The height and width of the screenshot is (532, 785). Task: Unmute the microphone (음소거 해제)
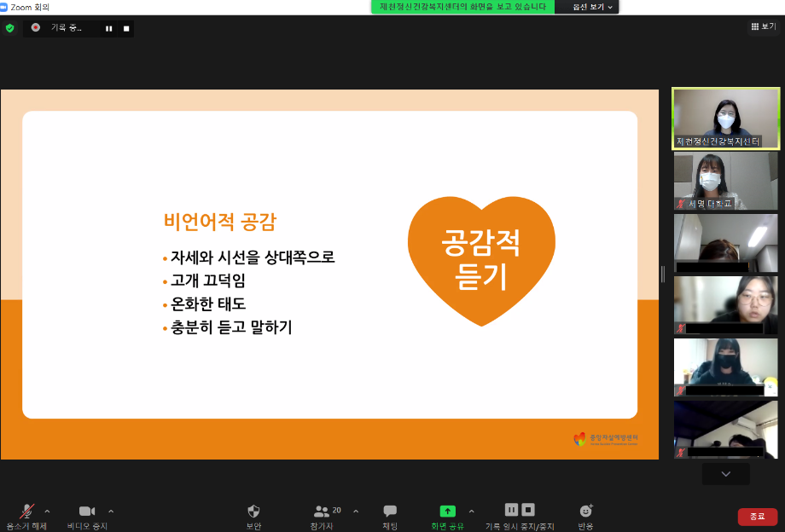26,512
